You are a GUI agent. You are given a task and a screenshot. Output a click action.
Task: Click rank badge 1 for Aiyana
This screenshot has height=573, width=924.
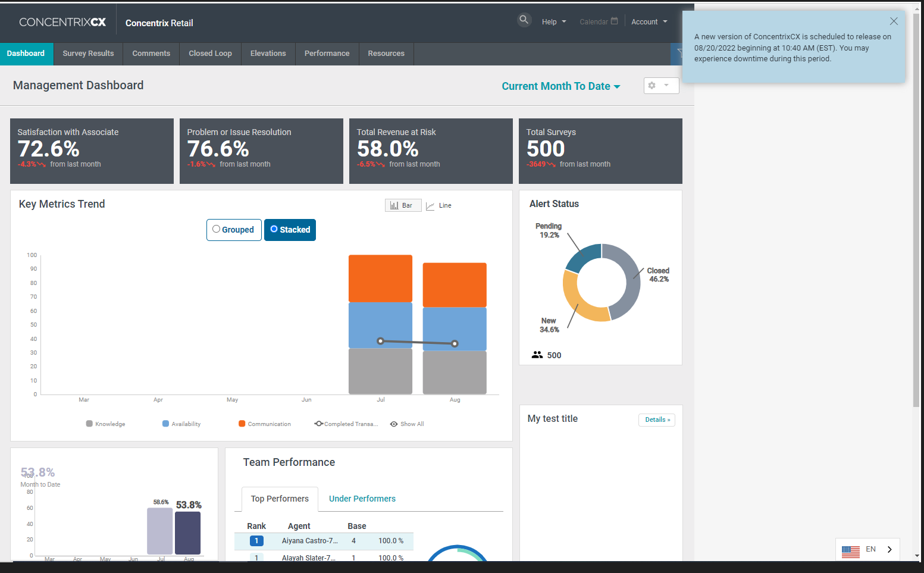(256, 541)
